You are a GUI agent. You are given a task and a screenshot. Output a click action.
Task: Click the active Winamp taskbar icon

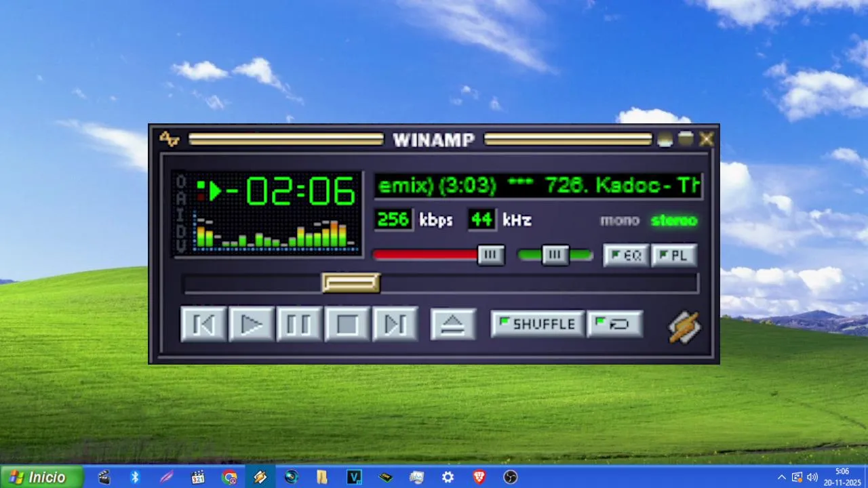click(260, 477)
